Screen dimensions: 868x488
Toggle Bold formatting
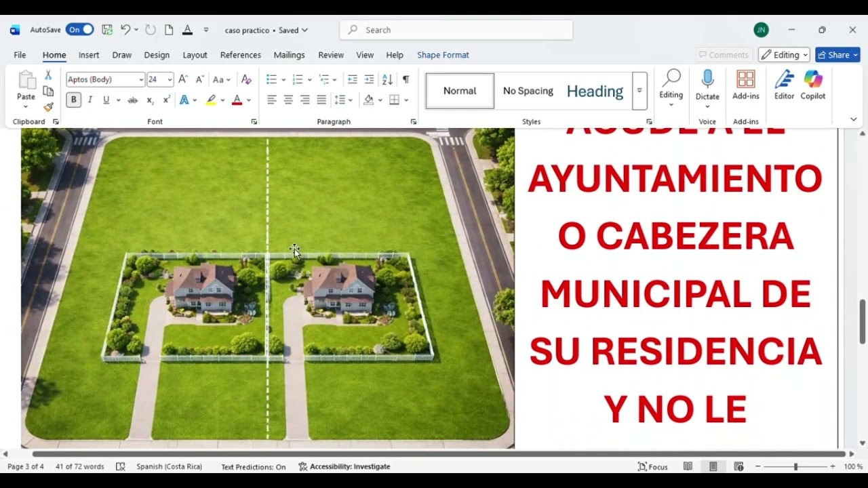(x=73, y=100)
